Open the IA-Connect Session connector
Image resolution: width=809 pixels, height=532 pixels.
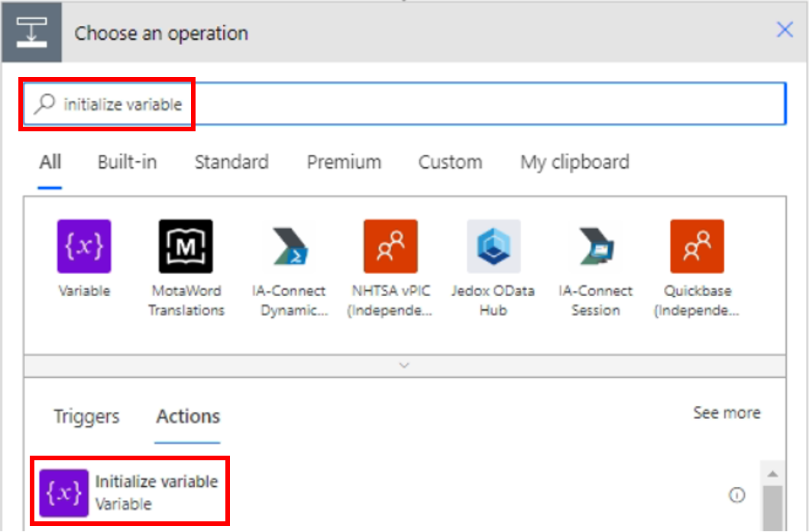[x=595, y=246]
